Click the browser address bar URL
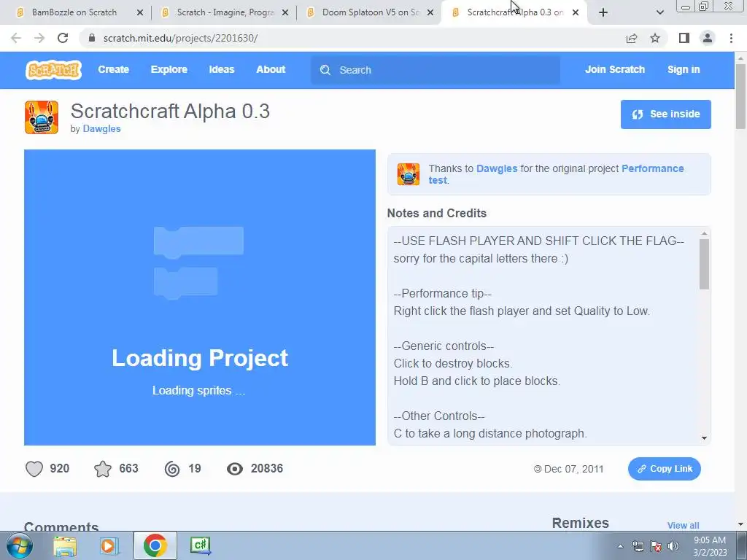 pos(181,38)
